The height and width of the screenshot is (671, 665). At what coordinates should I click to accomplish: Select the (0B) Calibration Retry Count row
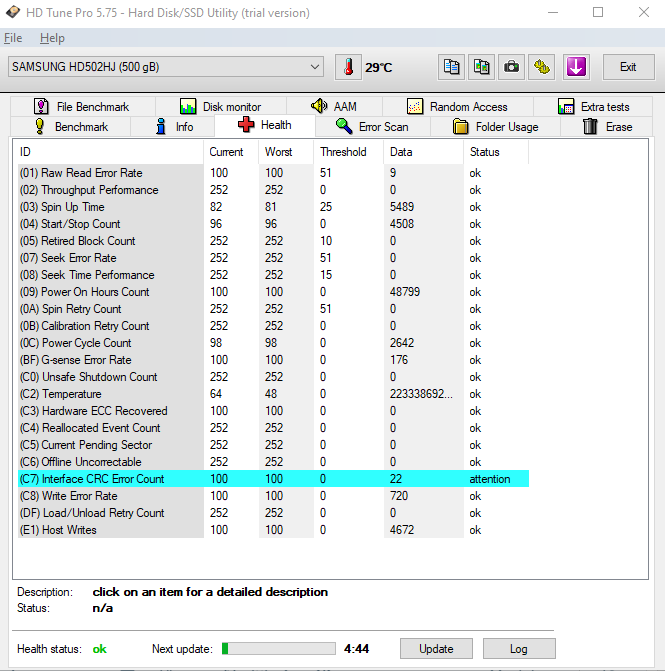pyautogui.click(x=273, y=326)
